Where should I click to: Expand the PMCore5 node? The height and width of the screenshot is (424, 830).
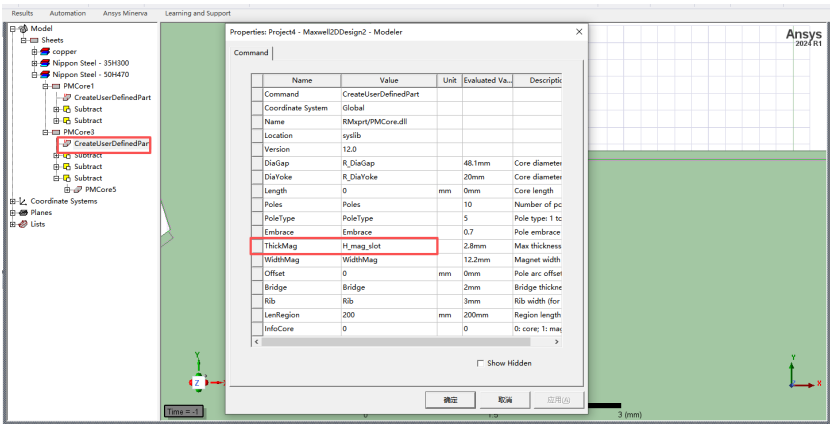(67, 190)
